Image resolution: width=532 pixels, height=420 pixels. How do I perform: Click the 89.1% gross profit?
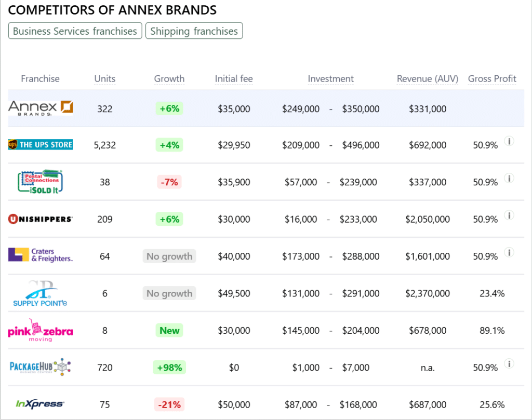[x=492, y=330]
